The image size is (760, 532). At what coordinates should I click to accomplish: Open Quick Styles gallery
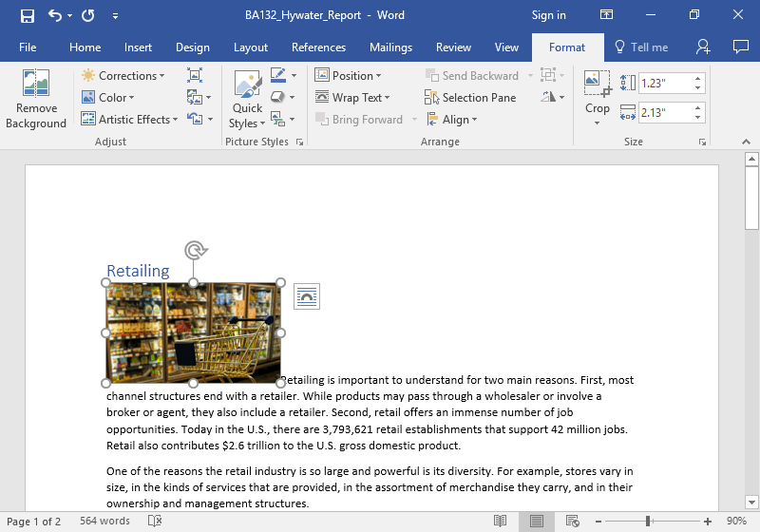point(248,99)
